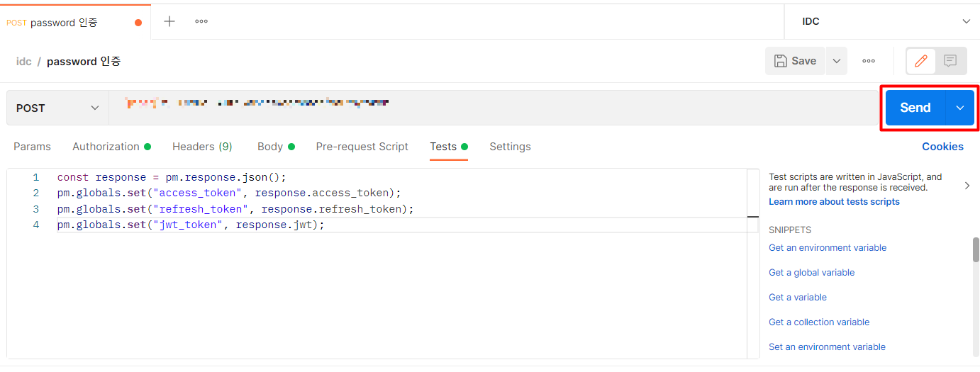Switch to pencil edit mode
The width and height of the screenshot is (980, 372).
921,61
